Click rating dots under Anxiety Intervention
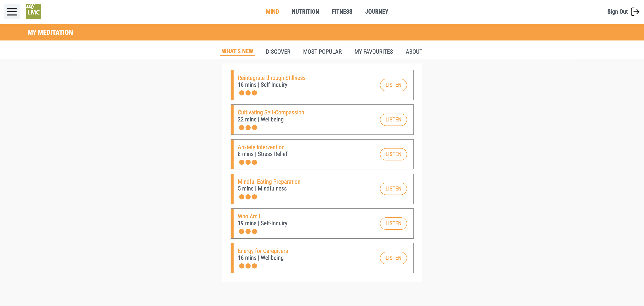Image resolution: width=644 pixels, height=306 pixels. click(248, 162)
